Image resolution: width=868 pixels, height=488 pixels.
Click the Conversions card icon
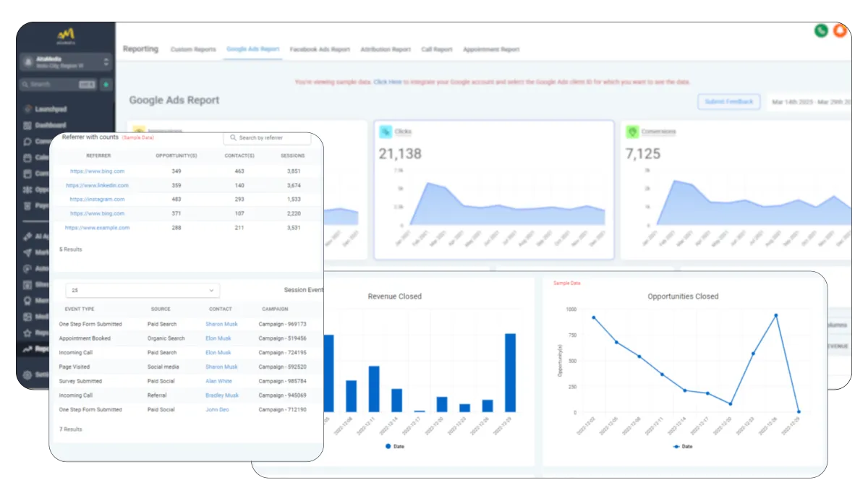[x=632, y=132]
